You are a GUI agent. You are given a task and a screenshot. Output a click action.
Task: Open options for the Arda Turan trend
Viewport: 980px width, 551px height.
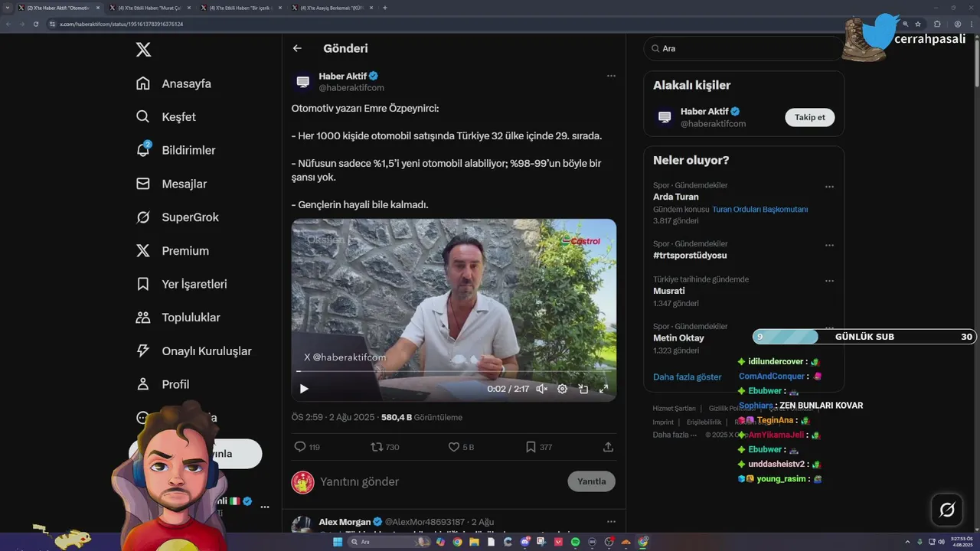[x=829, y=187]
